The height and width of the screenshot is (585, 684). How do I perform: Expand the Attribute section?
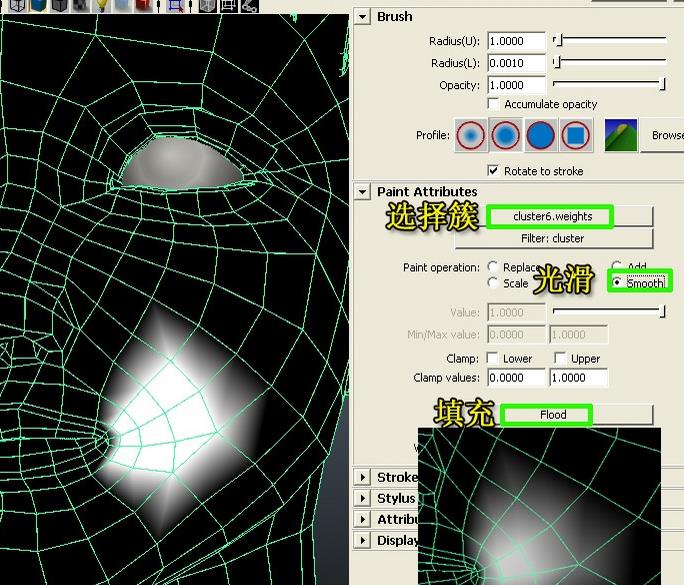pos(363,519)
